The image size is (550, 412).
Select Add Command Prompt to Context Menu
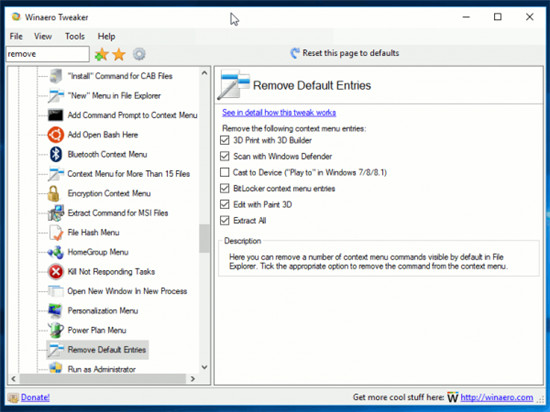(x=132, y=115)
